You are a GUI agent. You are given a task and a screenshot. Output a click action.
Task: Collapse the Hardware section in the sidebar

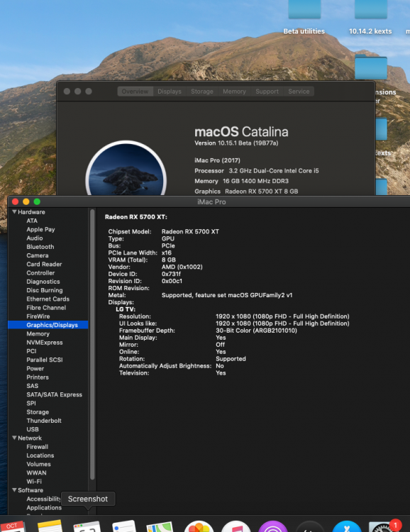click(x=14, y=211)
